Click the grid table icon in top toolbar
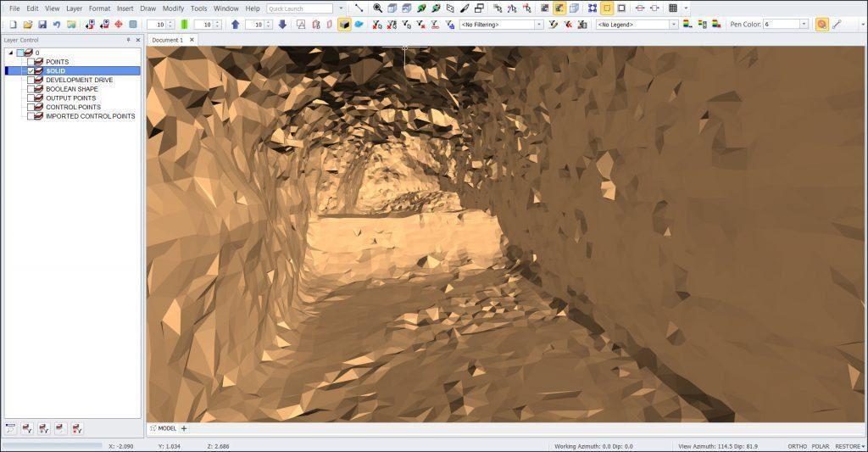868x452 pixels. click(673, 8)
